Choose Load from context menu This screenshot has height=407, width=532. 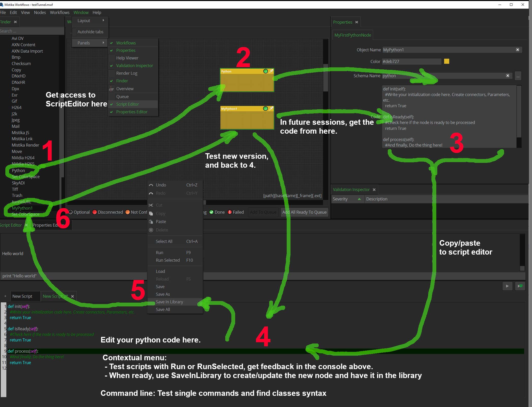[175, 271]
